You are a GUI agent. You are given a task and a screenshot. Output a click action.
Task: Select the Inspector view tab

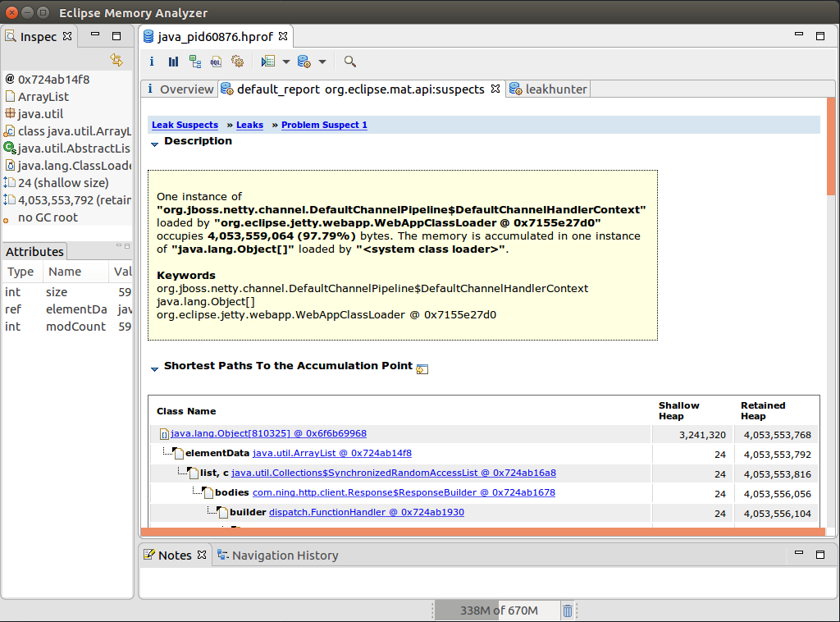coord(38,37)
